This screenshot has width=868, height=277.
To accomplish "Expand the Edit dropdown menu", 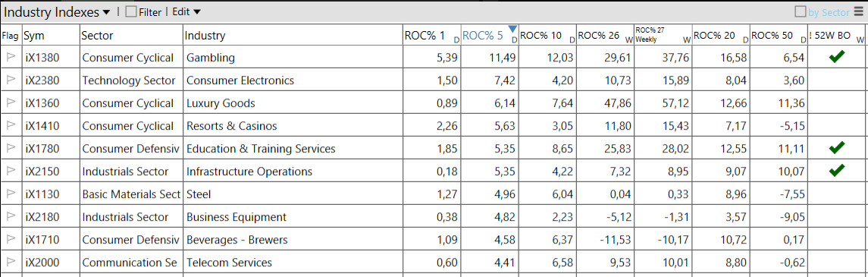I will (x=186, y=12).
